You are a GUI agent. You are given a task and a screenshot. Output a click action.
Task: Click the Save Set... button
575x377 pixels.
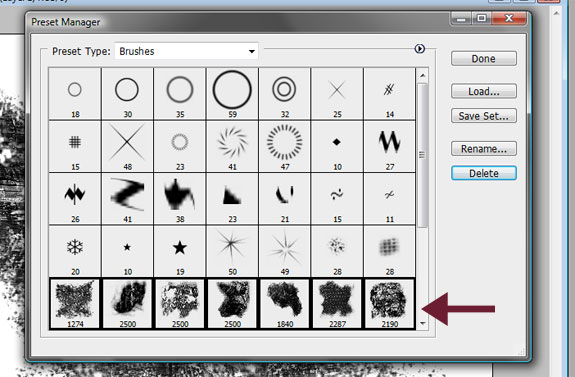484,116
